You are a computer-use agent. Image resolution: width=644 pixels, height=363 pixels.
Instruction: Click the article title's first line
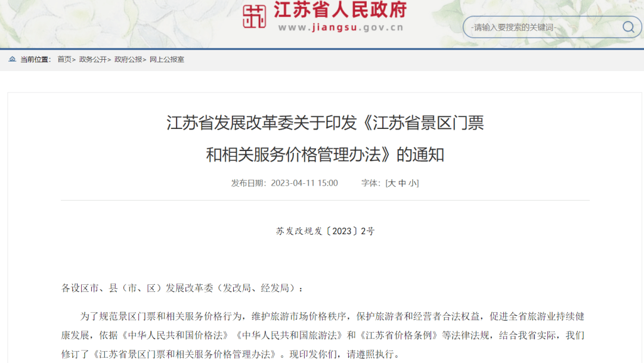[325, 123]
